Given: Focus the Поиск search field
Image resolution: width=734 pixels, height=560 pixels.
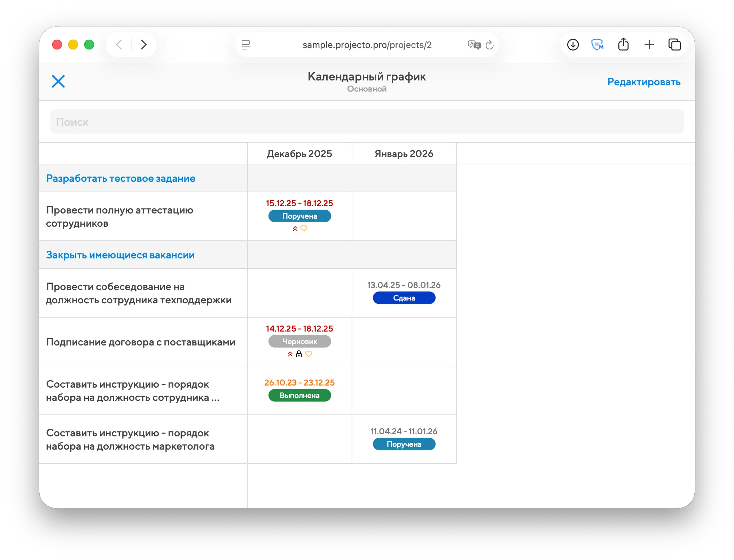Looking at the screenshot, I should tap(367, 122).
